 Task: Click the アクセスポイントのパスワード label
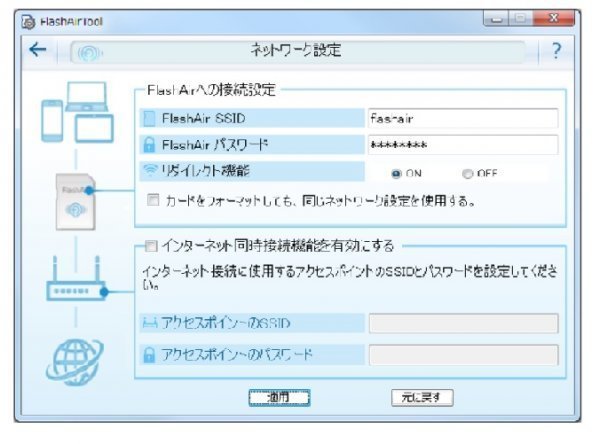point(237,355)
